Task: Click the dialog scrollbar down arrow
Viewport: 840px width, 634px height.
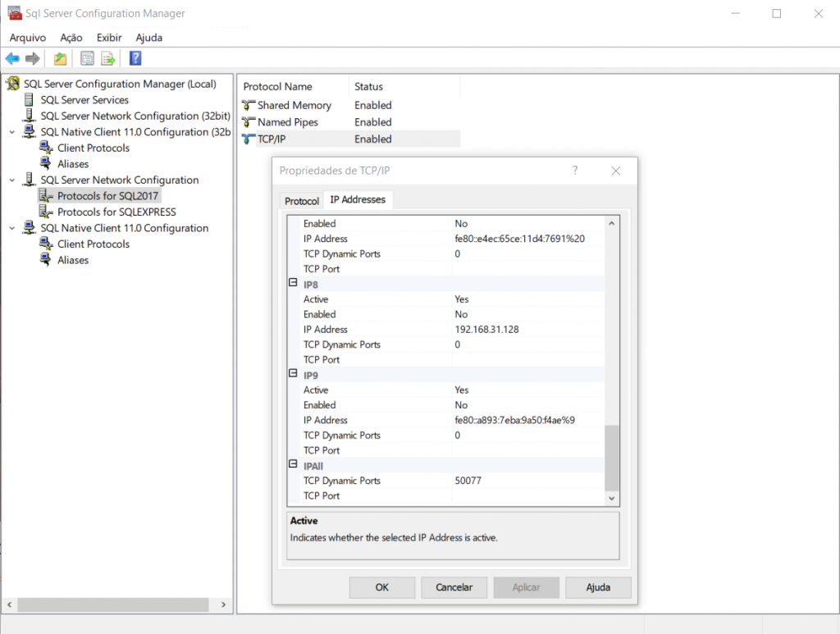Action: click(610, 497)
